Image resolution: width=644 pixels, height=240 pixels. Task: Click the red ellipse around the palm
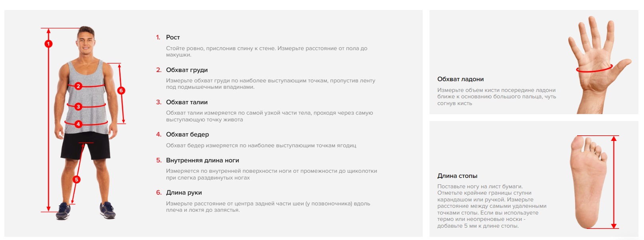(x=594, y=70)
